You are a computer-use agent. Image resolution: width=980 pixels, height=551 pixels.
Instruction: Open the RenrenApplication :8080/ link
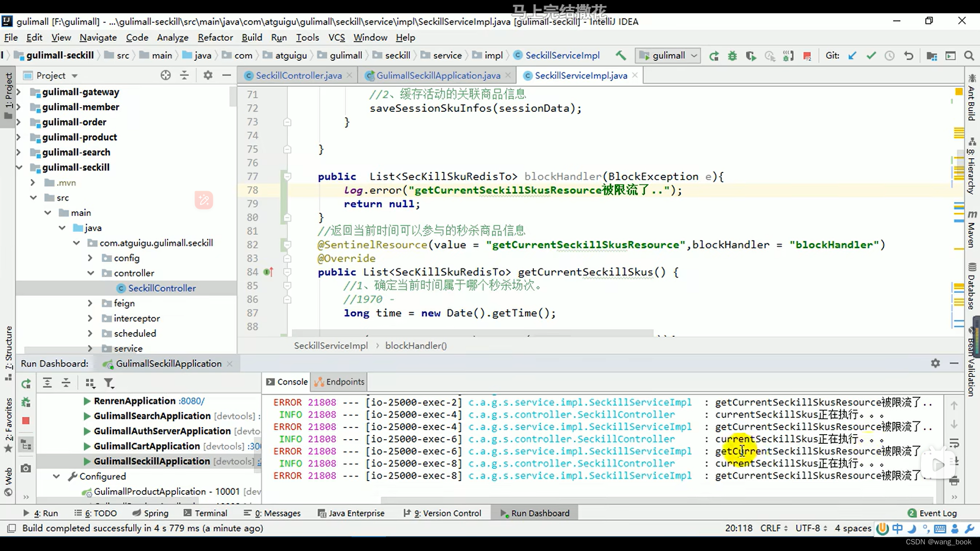coord(192,401)
